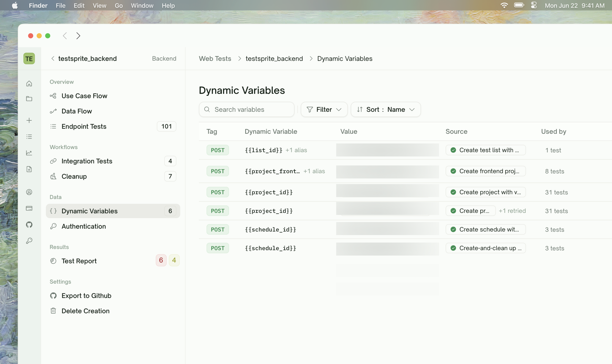
Task: Click testsprite_backend in the breadcrumb
Action: 274,59
